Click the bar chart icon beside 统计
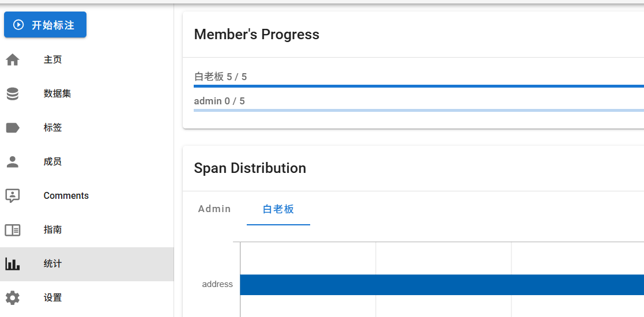 point(13,263)
